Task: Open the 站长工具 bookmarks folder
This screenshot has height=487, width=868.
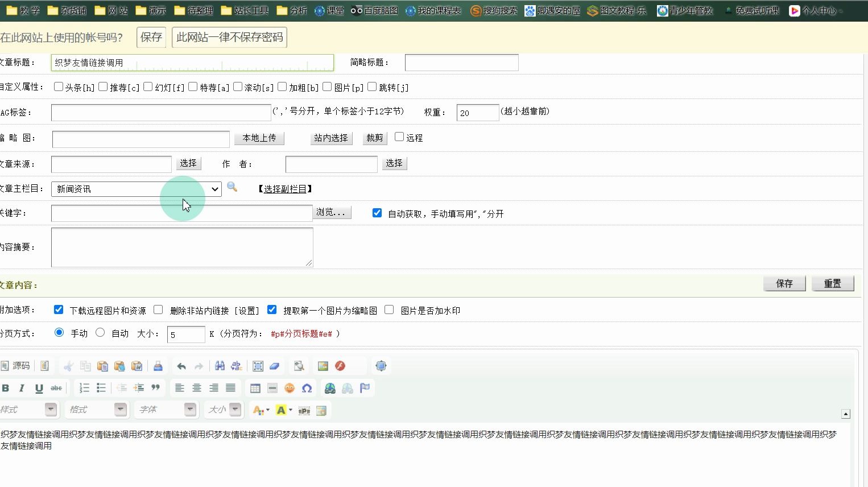Action: (245, 10)
